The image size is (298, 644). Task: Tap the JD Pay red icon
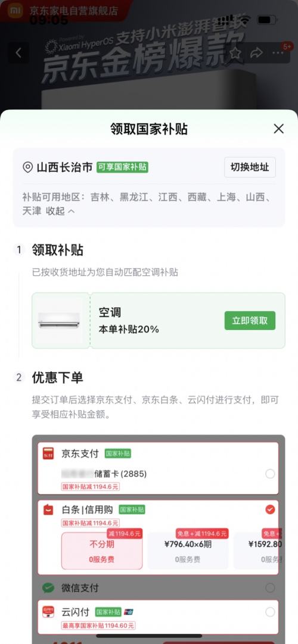48,453
